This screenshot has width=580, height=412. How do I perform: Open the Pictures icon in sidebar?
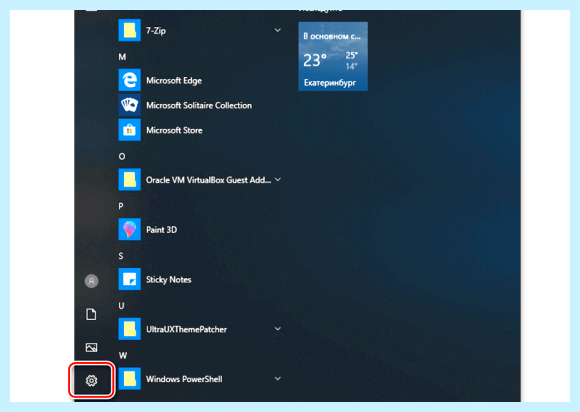coord(91,347)
